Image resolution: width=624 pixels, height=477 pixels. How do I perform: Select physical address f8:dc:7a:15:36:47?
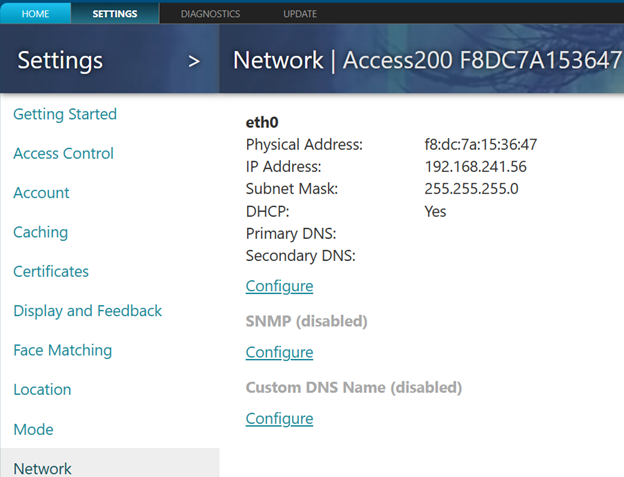point(481,144)
